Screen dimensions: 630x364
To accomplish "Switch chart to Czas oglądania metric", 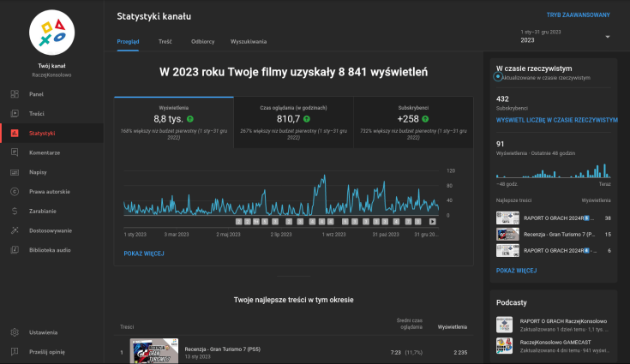I will tap(293, 121).
